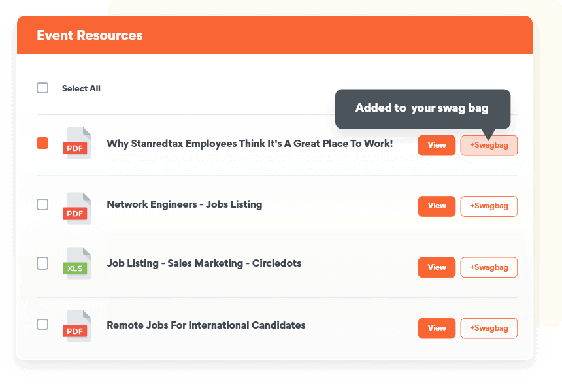
Task: Click the XLS icon for Sales Marketing listing
Action: pyautogui.click(x=78, y=264)
